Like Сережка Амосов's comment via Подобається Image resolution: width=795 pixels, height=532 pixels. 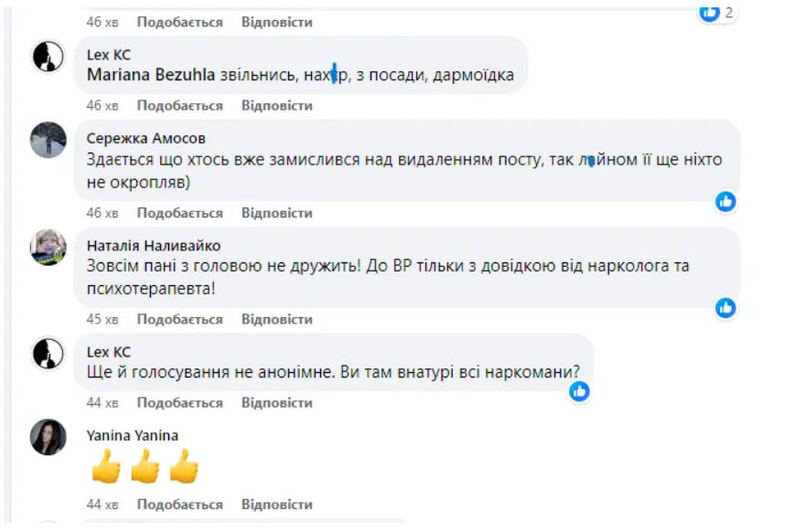179,213
